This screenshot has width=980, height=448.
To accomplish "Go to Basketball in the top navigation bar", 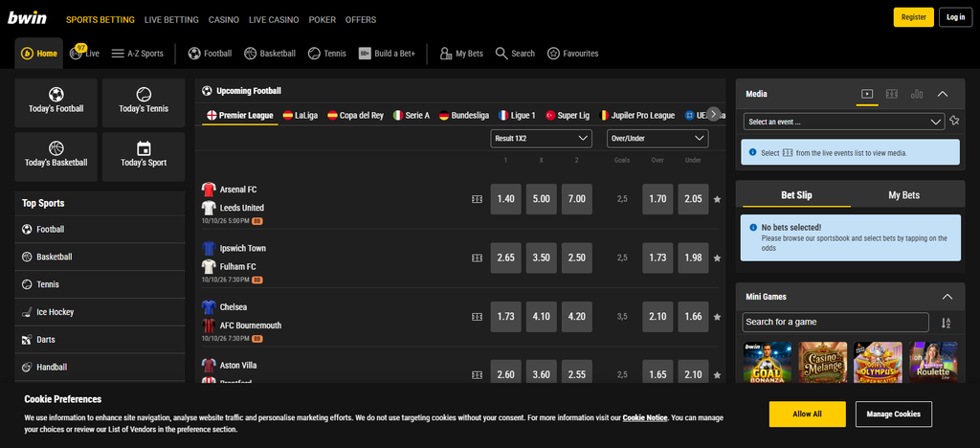I will pyautogui.click(x=269, y=54).
